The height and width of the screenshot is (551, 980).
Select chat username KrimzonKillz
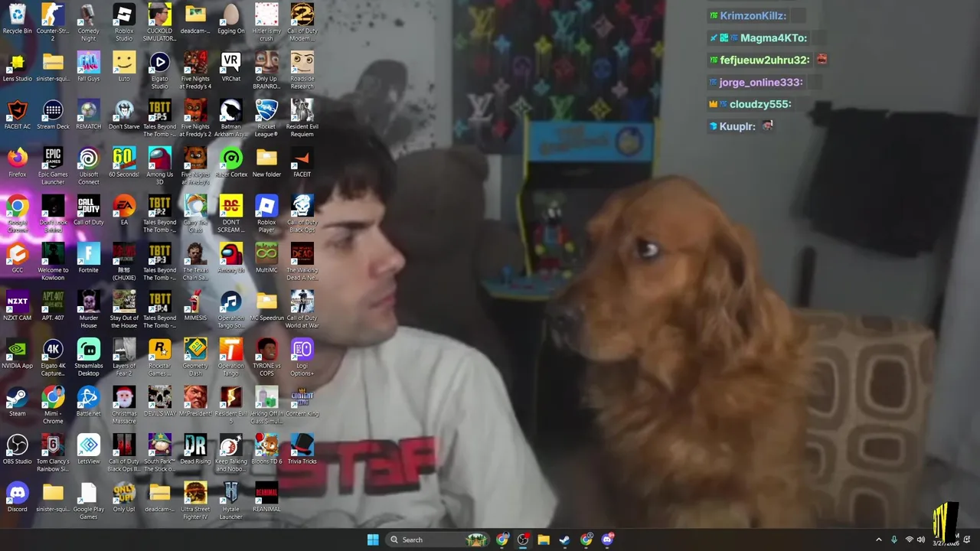(x=753, y=15)
